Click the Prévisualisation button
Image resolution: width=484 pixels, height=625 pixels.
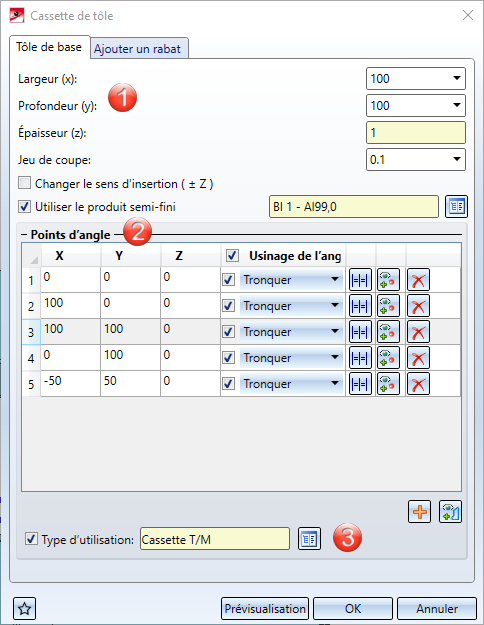pos(265,609)
